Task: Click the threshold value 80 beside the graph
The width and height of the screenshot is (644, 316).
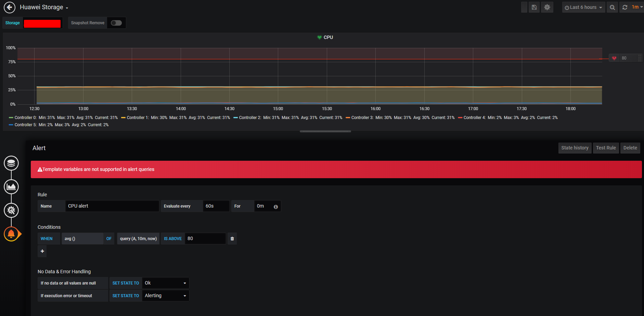Action: 624,58
